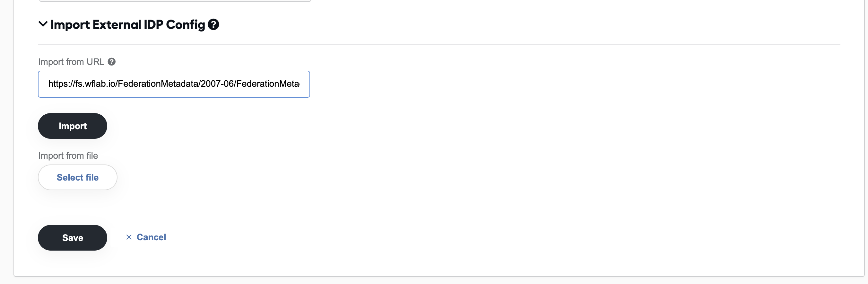The image size is (868, 284).
Task: Click the Cancel text label
Action: 151,237
